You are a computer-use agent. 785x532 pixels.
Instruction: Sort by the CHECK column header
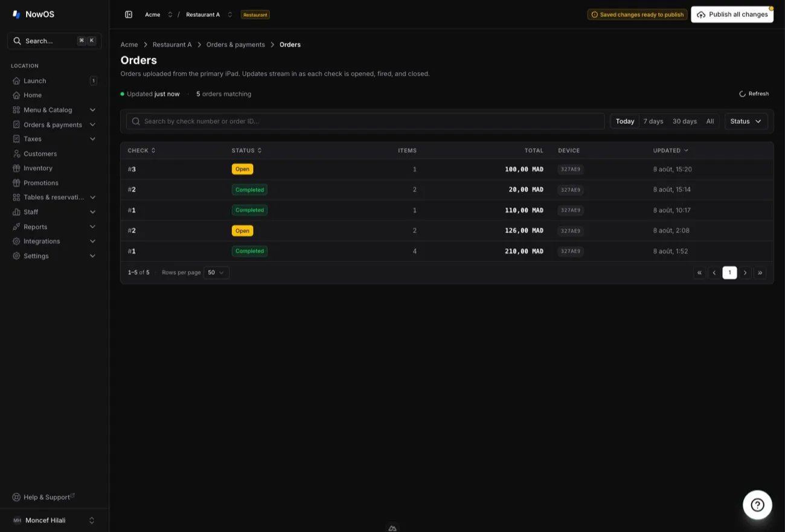(x=142, y=150)
